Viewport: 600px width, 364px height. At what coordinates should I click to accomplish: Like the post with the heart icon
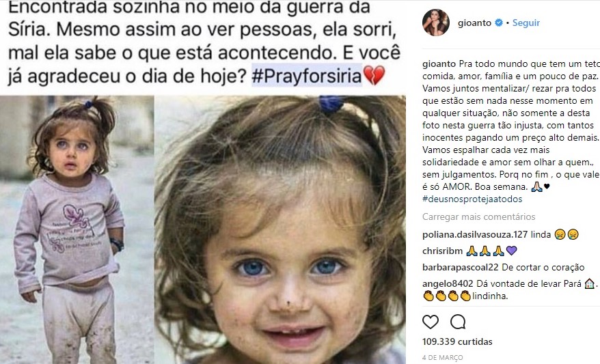click(431, 322)
